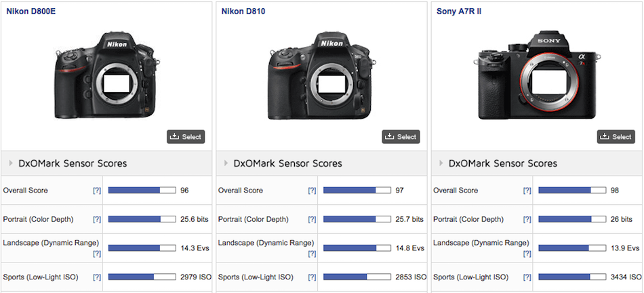The height and width of the screenshot is (293, 644).
Task: Click the Sony A7R II camera image
Action: pos(536,75)
